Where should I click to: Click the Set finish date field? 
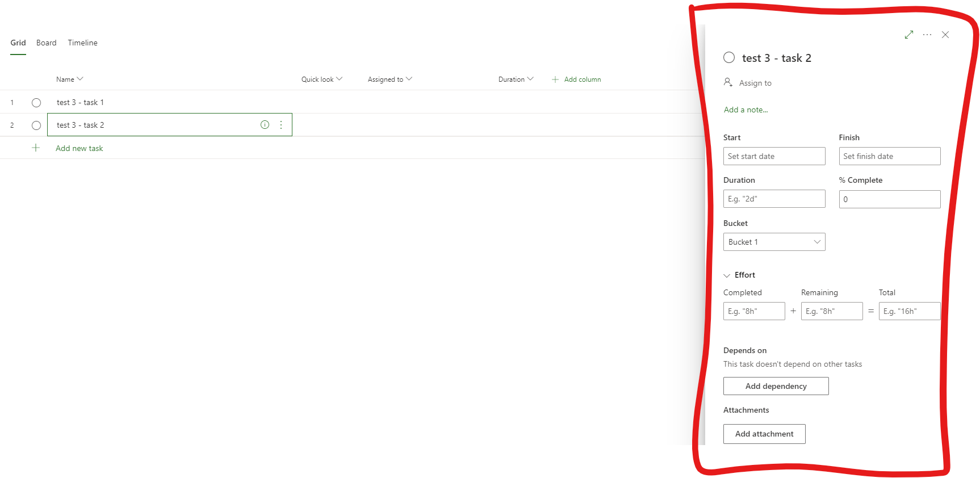click(x=890, y=156)
